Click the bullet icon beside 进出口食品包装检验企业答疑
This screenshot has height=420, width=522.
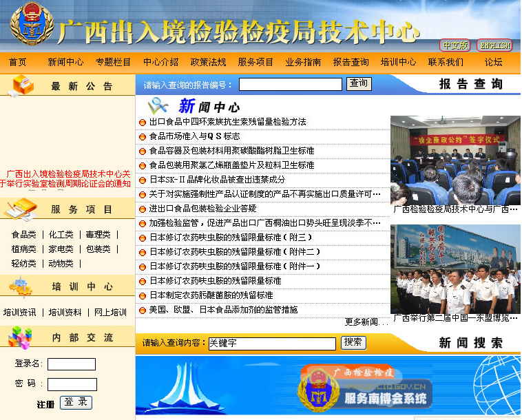pos(143,209)
